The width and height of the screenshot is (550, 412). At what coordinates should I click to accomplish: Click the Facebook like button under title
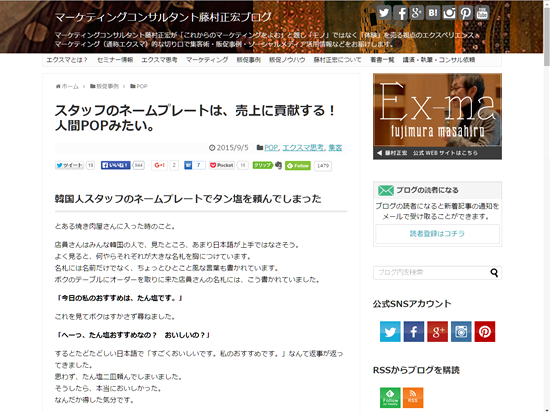116,165
